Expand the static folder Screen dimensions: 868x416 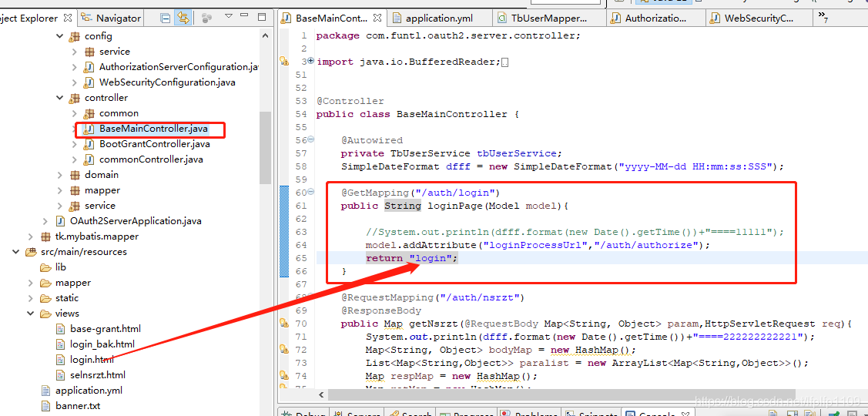pos(31,298)
